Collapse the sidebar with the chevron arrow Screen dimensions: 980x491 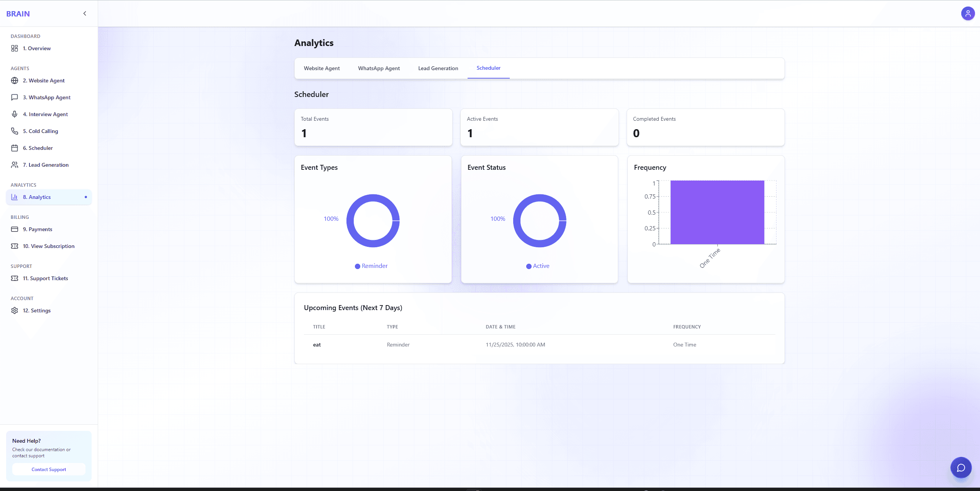coord(85,13)
